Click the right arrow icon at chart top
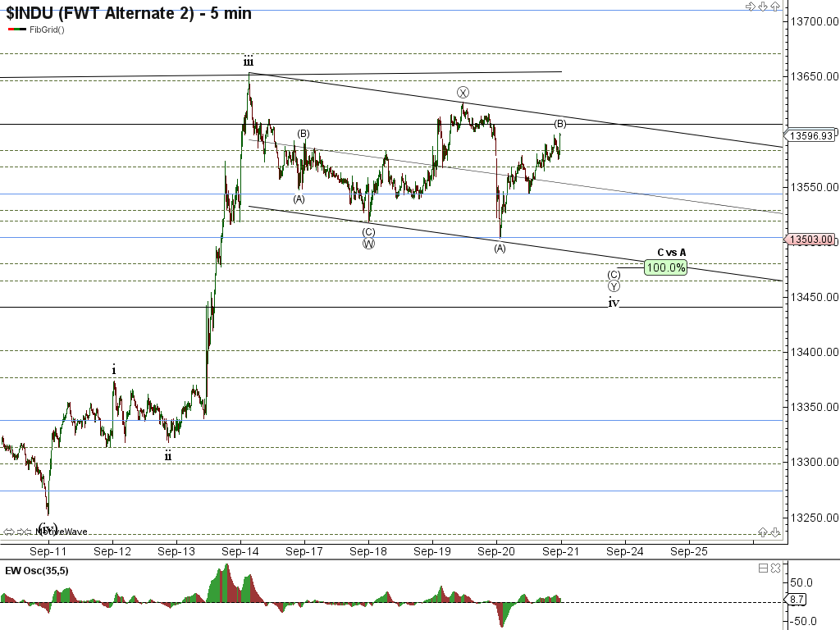The height and width of the screenshot is (630, 840). tap(750, 7)
